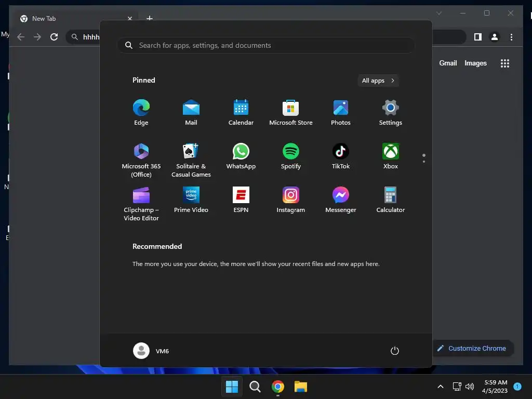The width and height of the screenshot is (532, 399).
Task: Open the Edge pinned app
Action: [x=141, y=113]
